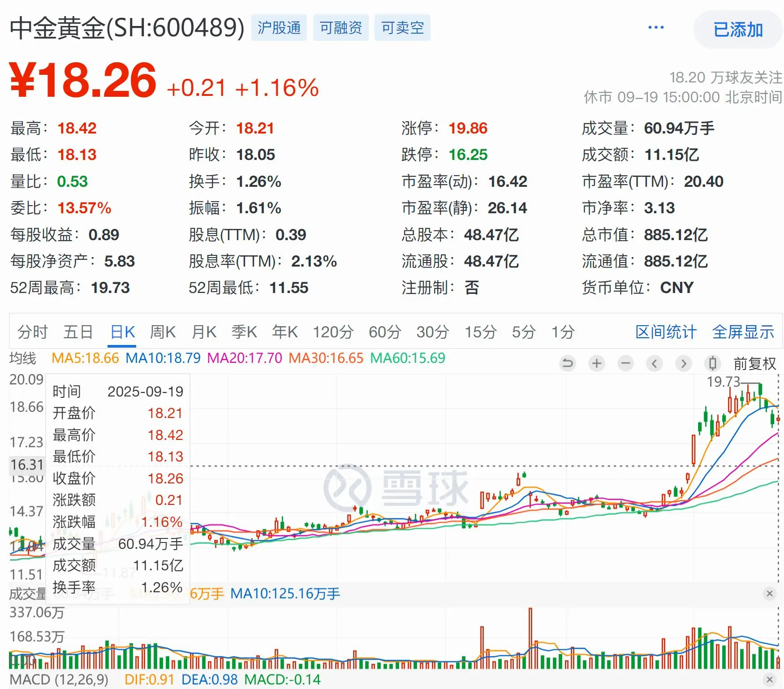This screenshot has height=689, width=784.
Task: Select the MA5:18.66 moving average label
Action: click(85, 359)
